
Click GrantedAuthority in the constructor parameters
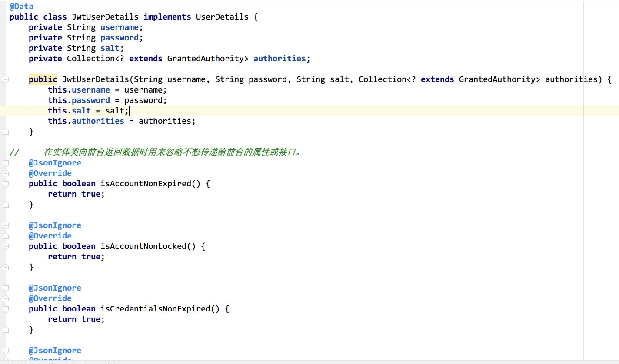point(499,79)
